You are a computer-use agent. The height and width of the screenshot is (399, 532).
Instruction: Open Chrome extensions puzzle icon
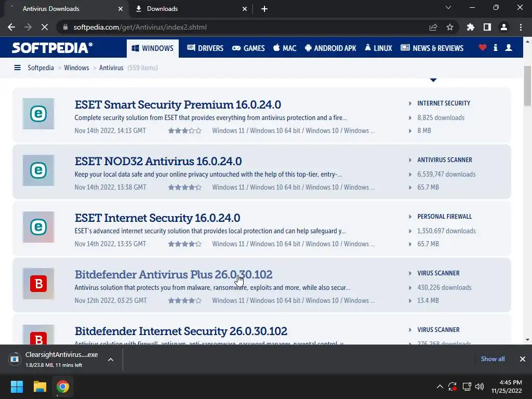coord(471,27)
